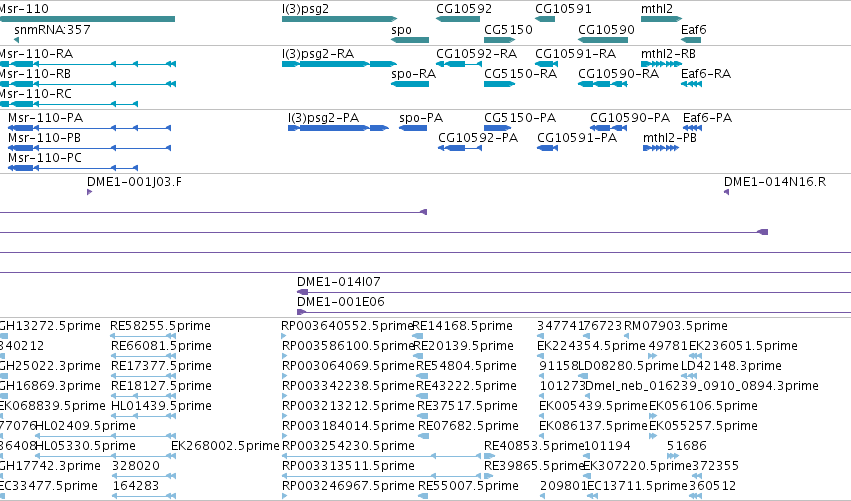Select transcript Msr-110-RA
The image size is (851, 501).
(36, 54)
